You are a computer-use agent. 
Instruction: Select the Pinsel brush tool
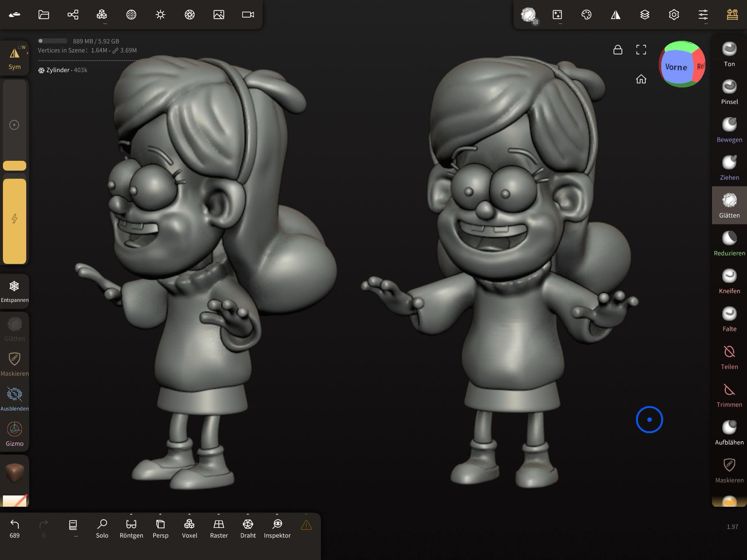(729, 92)
